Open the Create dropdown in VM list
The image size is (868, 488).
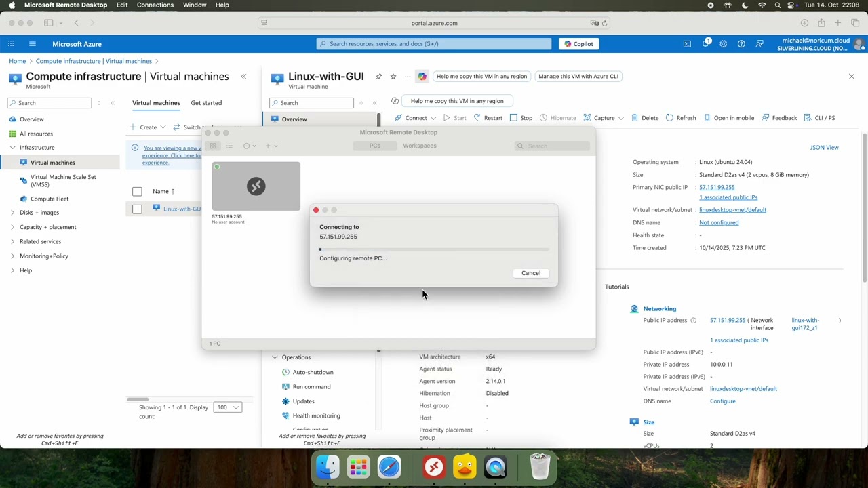pos(148,127)
